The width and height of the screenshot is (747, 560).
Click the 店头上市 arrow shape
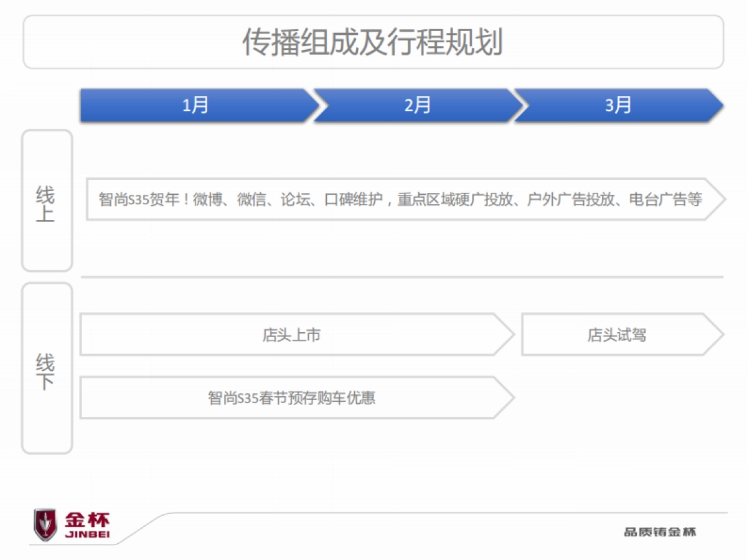click(293, 335)
